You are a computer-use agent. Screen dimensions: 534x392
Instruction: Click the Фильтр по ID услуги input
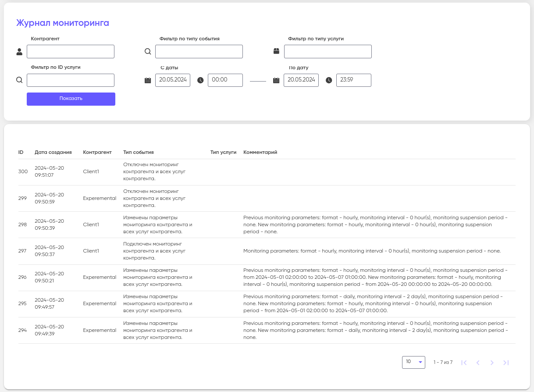click(71, 80)
